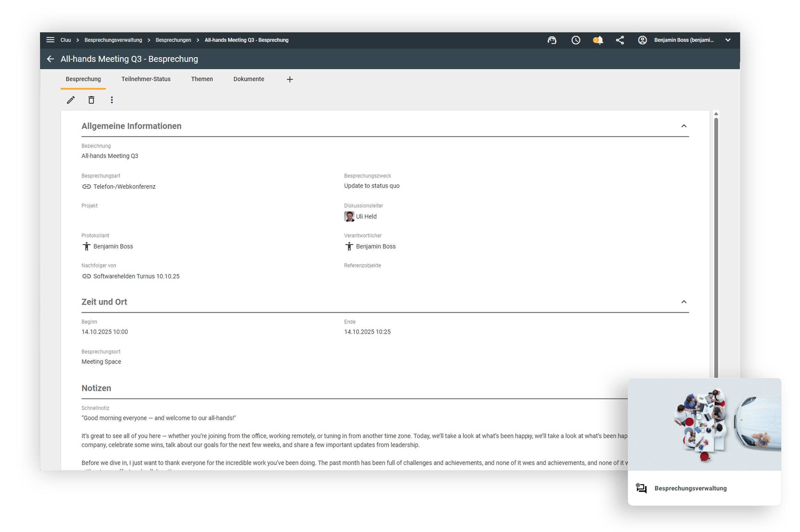The width and height of the screenshot is (800, 532).
Task: Open the hamburger navigation menu
Action: [x=50, y=40]
